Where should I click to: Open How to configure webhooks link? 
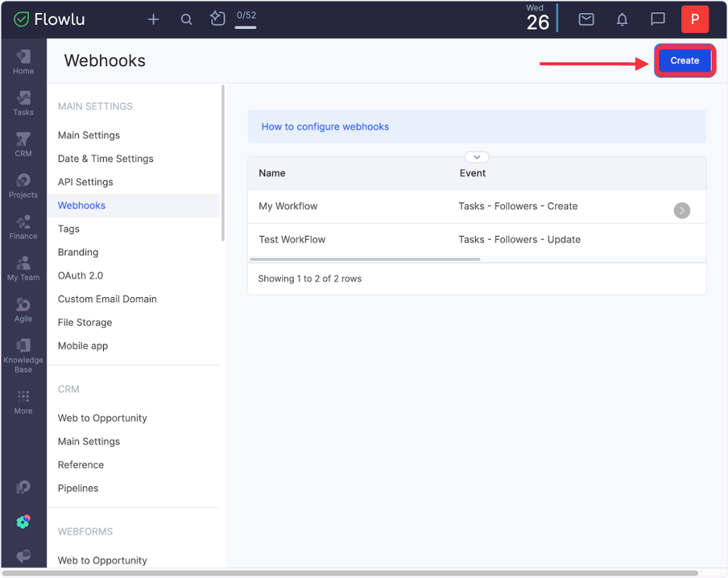325,127
